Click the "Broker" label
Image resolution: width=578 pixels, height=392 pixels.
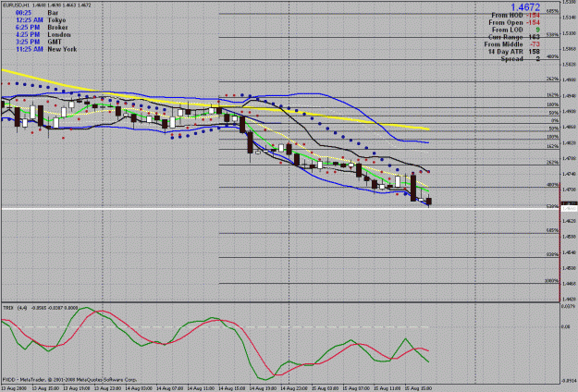(58, 27)
